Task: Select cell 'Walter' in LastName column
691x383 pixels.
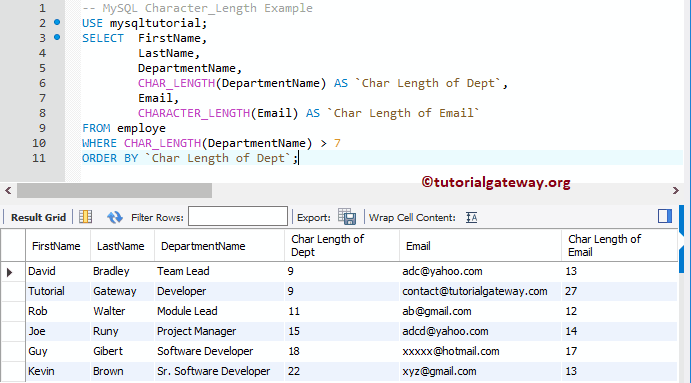Action: [x=122, y=311]
